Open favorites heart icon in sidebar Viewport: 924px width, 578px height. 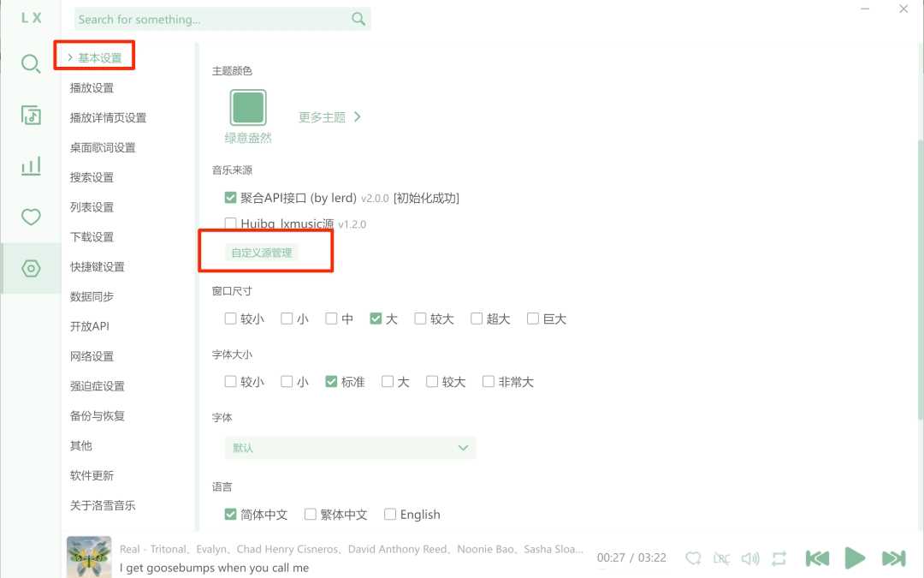tap(31, 217)
